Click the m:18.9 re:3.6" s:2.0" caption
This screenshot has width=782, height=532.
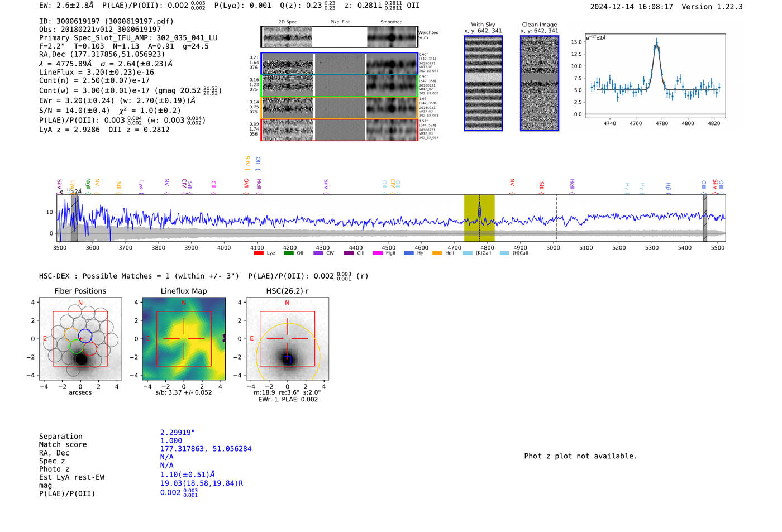click(287, 392)
